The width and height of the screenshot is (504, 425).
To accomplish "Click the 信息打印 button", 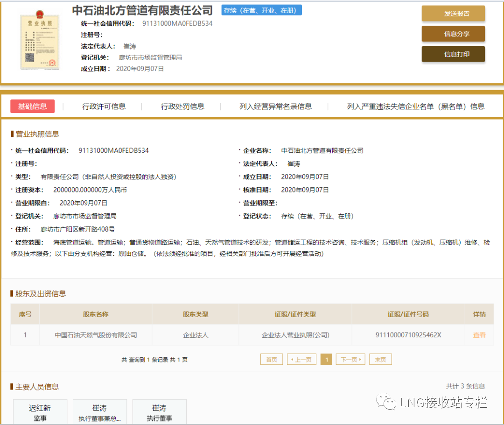I will point(453,54).
